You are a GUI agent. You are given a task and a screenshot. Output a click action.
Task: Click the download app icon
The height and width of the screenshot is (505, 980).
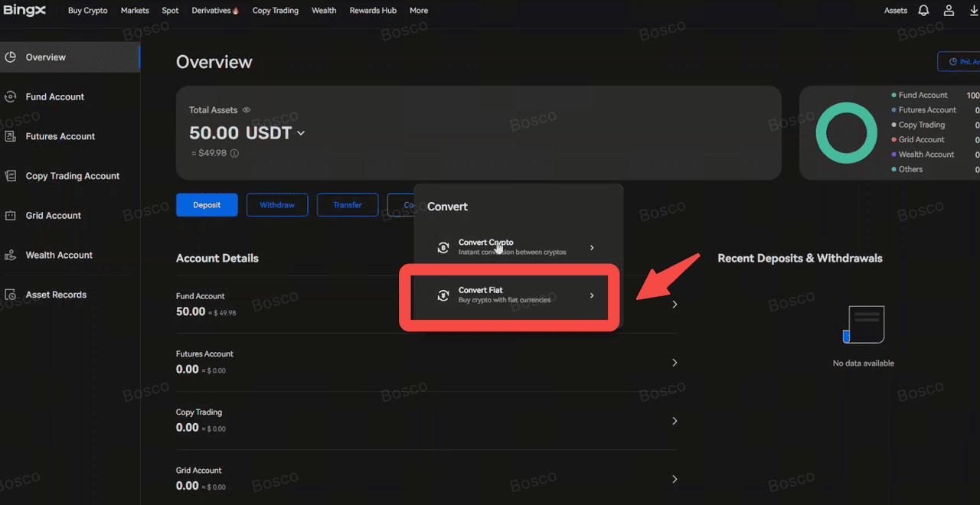click(x=974, y=11)
